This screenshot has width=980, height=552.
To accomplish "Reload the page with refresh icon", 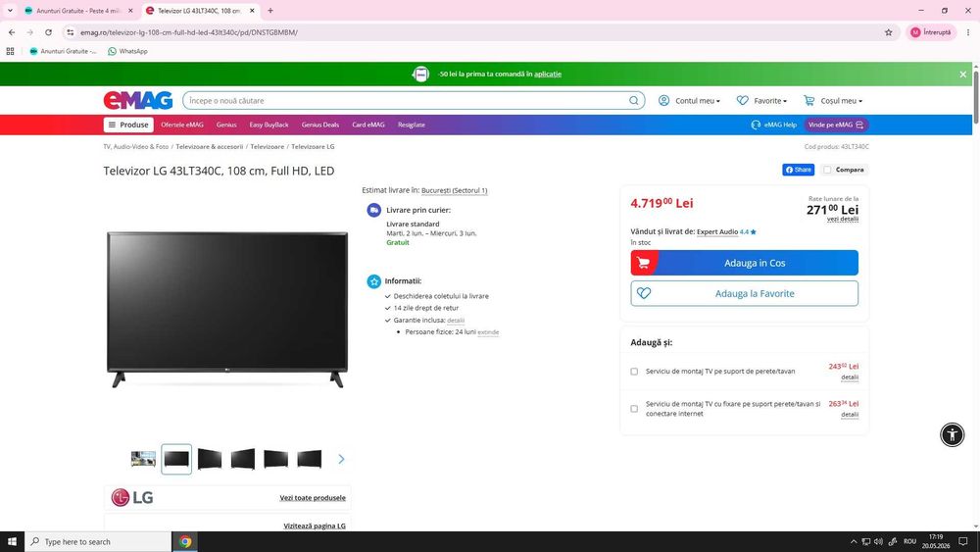I will pos(48,32).
